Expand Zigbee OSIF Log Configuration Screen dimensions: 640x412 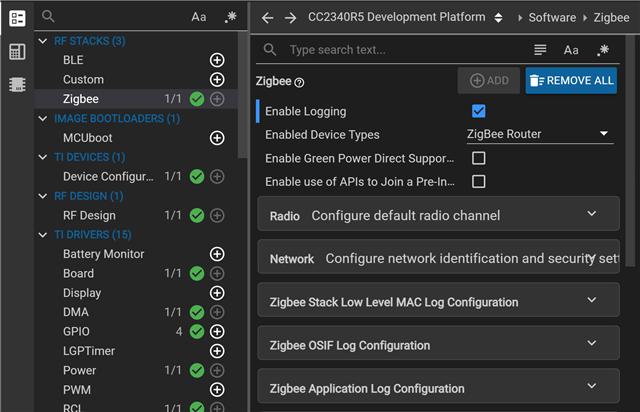click(438, 343)
